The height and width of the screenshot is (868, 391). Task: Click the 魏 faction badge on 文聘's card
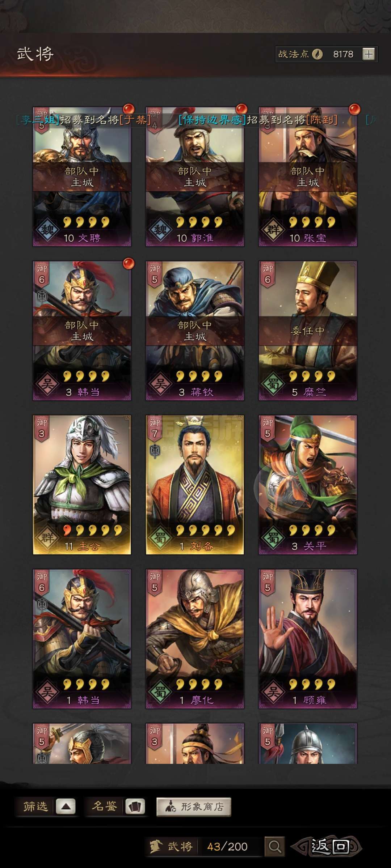(47, 230)
